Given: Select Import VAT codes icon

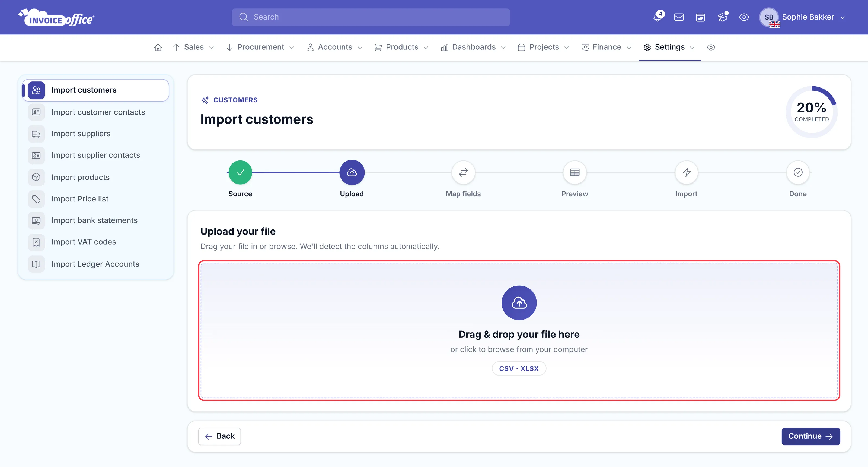Looking at the screenshot, I should 36,242.
